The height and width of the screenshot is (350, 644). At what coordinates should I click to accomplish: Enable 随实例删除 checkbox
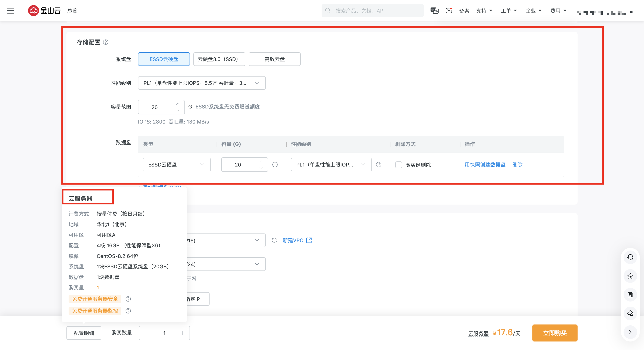398,165
